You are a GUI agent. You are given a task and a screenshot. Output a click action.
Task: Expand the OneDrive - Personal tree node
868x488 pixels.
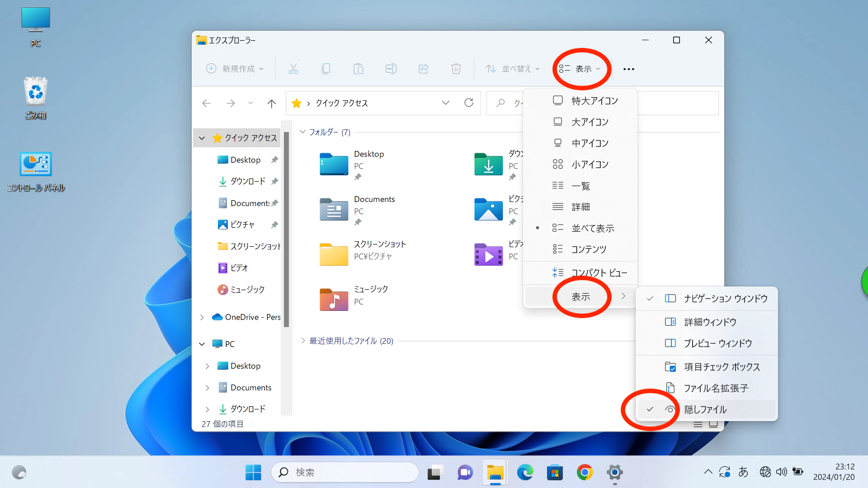202,317
